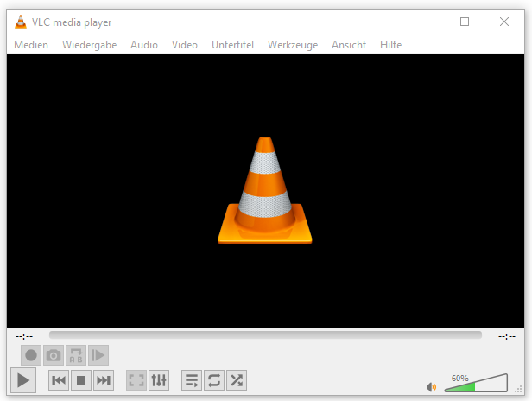This screenshot has height=401, width=532.
Task: Toggle remaining time label at right
Action: (x=507, y=336)
